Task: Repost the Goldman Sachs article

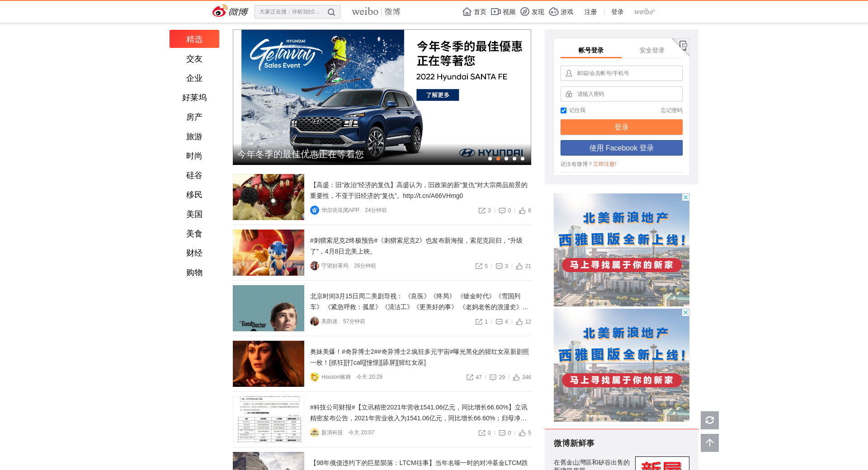Action: (x=482, y=211)
